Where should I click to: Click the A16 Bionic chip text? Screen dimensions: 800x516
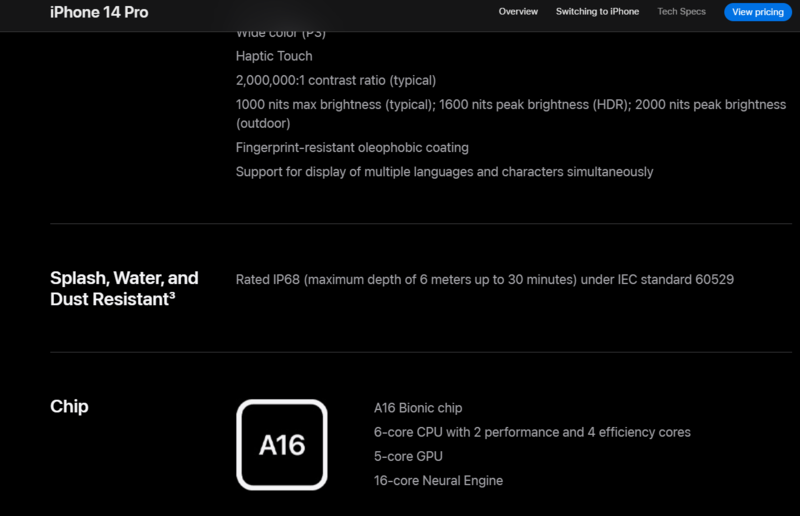click(418, 408)
